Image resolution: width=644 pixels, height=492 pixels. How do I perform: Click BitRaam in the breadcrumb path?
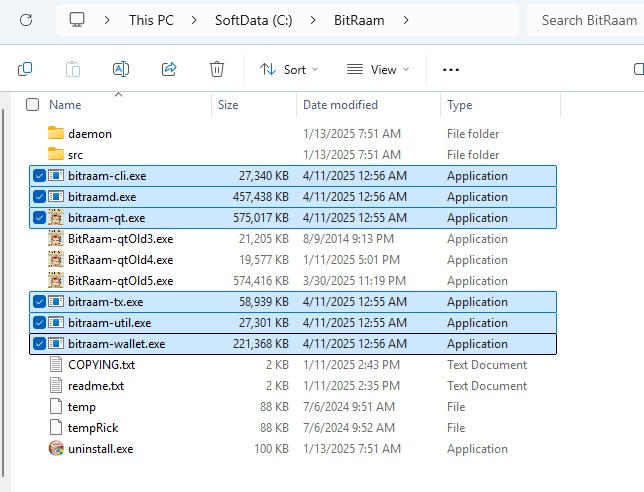click(359, 20)
